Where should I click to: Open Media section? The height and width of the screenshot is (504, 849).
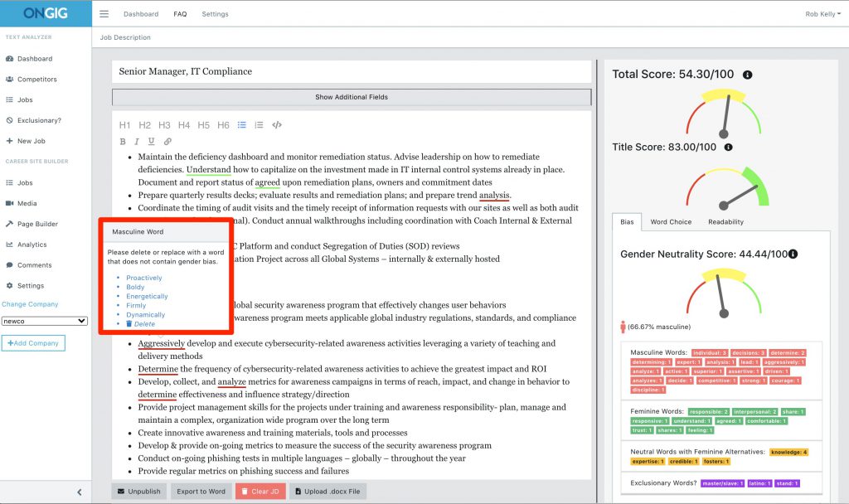point(21,204)
